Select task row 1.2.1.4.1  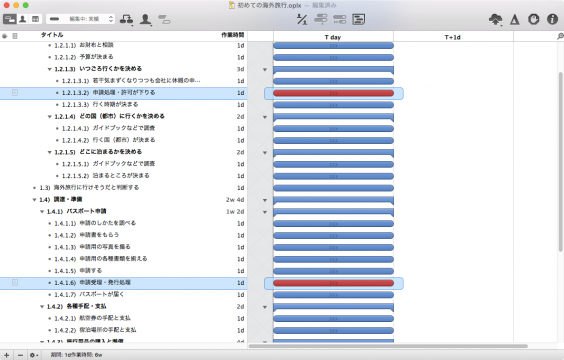point(123,128)
